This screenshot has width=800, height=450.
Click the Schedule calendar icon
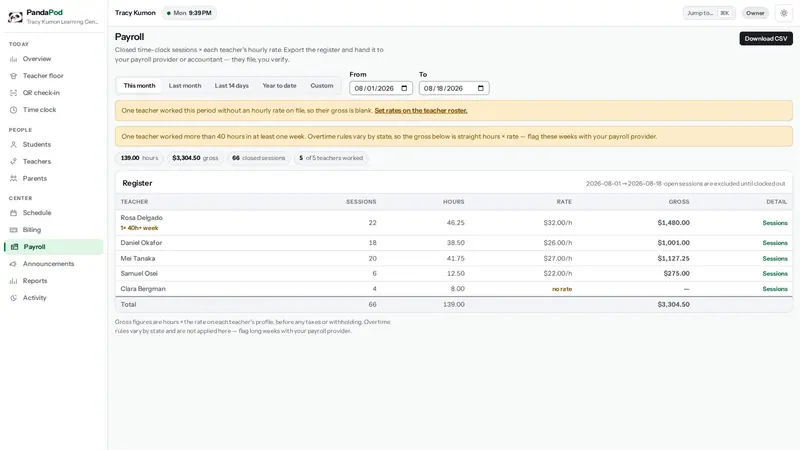point(13,213)
